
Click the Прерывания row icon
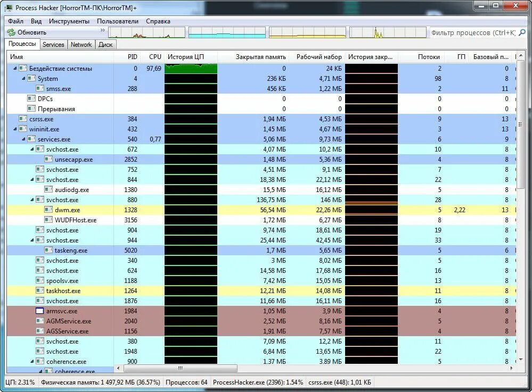[x=31, y=109]
